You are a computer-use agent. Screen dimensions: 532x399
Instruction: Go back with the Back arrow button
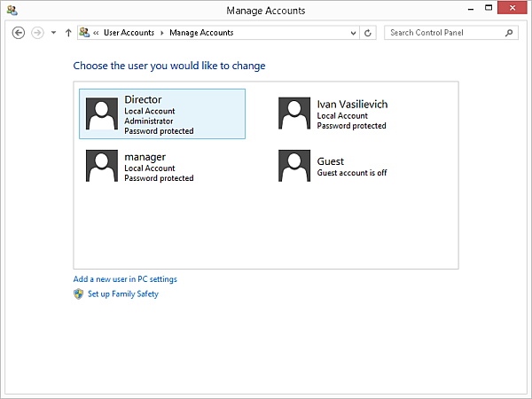19,33
